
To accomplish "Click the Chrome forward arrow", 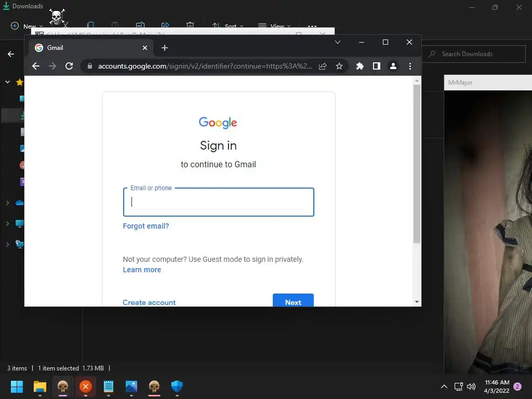I will [x=52, y=66].
